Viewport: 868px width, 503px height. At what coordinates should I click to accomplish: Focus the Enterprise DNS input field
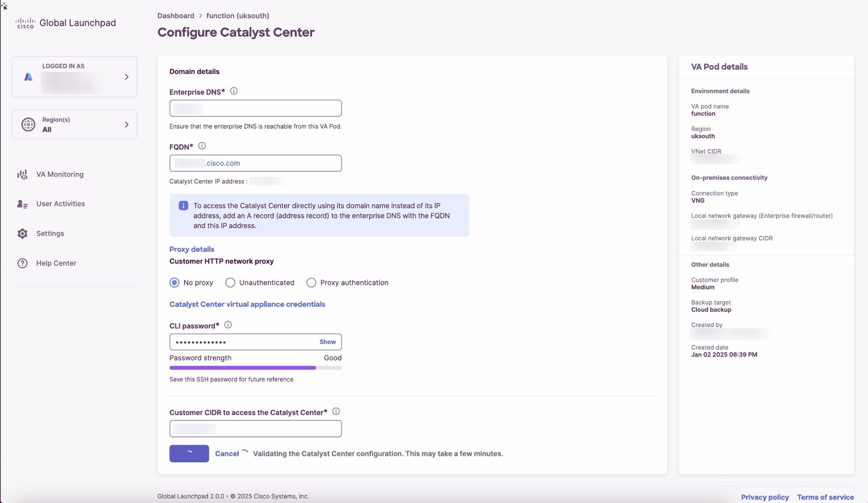click(256, 109)
